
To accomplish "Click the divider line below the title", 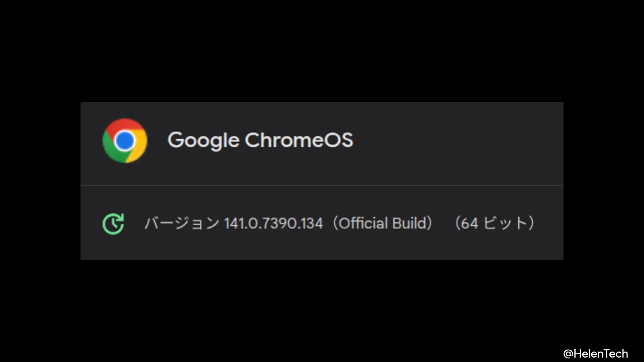I will click(322, 185).
